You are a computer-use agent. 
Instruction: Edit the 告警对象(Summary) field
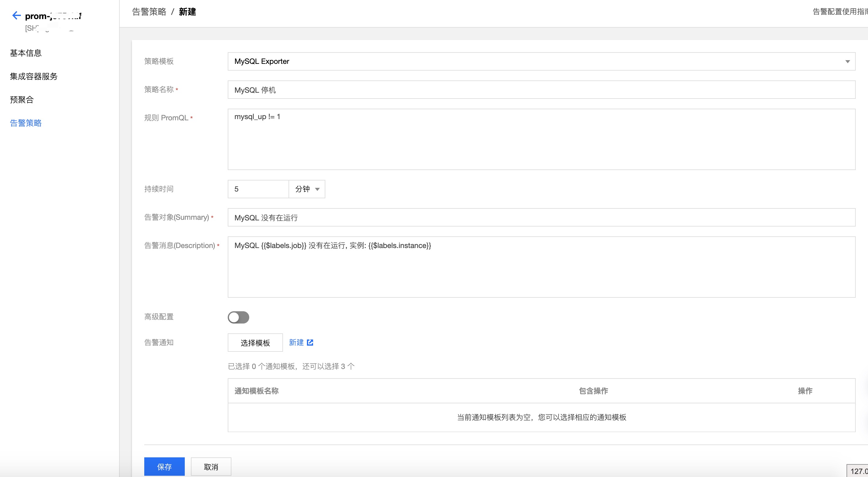(x=472, y=218)
